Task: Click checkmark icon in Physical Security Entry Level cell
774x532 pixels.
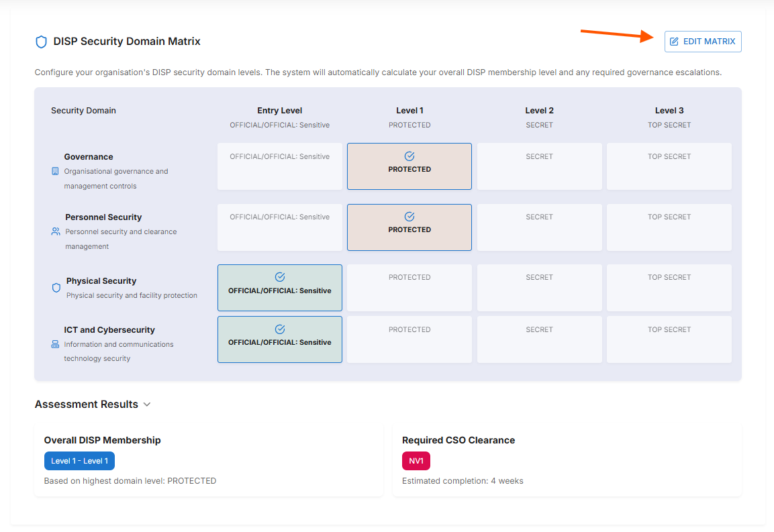Action: pyautogui.click(x=280, y=277)
